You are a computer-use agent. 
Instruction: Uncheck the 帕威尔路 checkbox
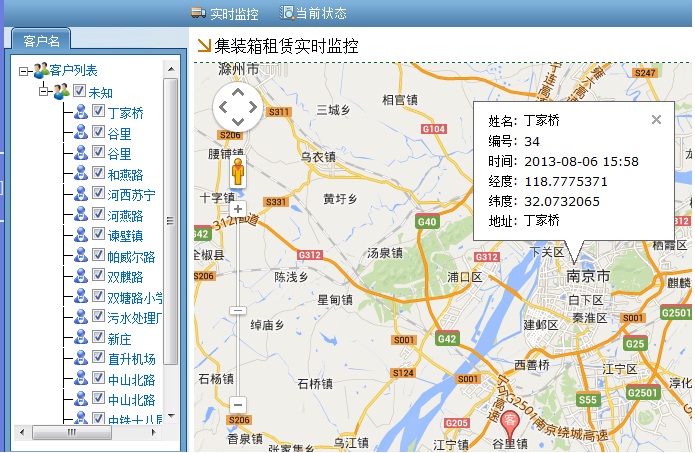tap(98, 254)
